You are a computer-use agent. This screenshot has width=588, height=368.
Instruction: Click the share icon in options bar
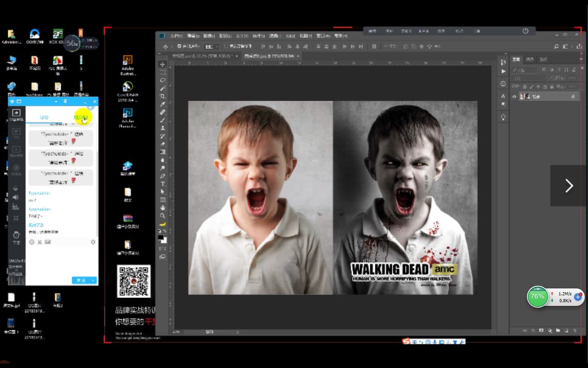pos(579,46)
